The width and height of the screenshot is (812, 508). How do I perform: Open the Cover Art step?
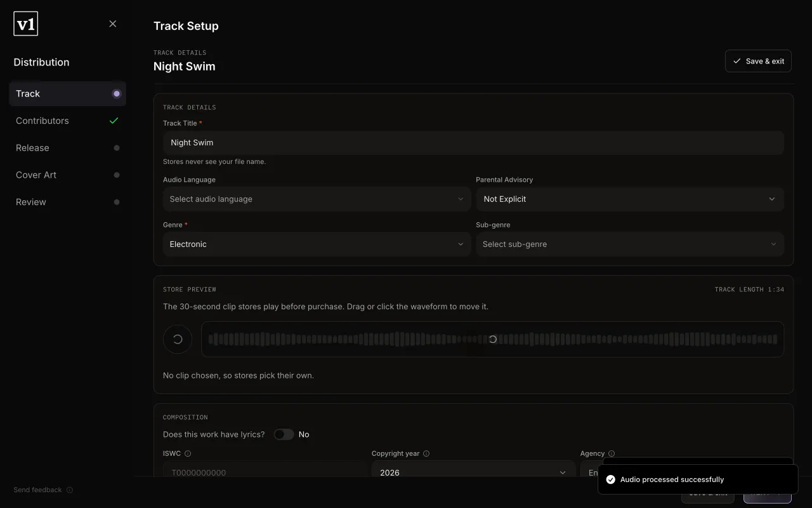(x=67, y=175)
